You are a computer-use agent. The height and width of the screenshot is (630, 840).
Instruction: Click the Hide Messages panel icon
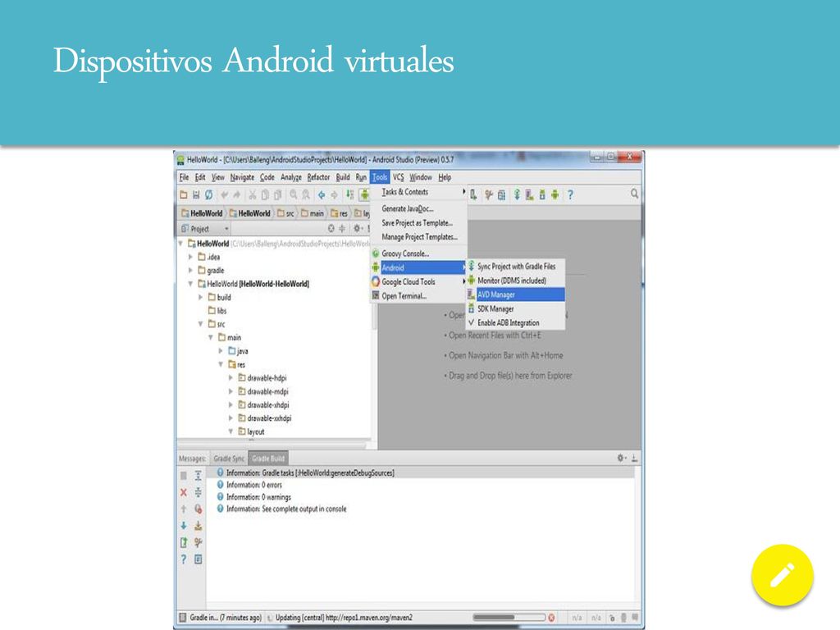634,459
